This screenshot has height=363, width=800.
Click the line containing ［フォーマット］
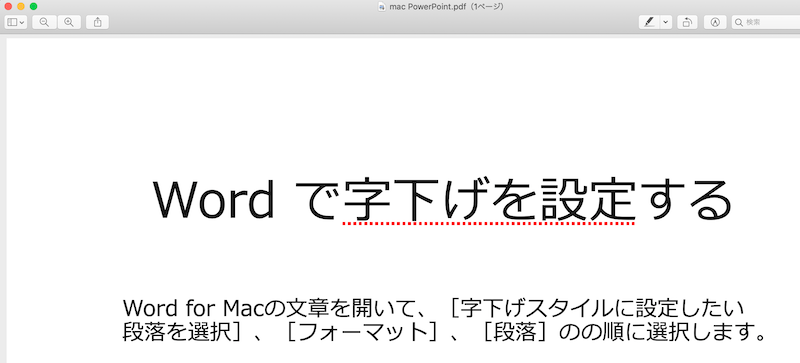(444, 332)
